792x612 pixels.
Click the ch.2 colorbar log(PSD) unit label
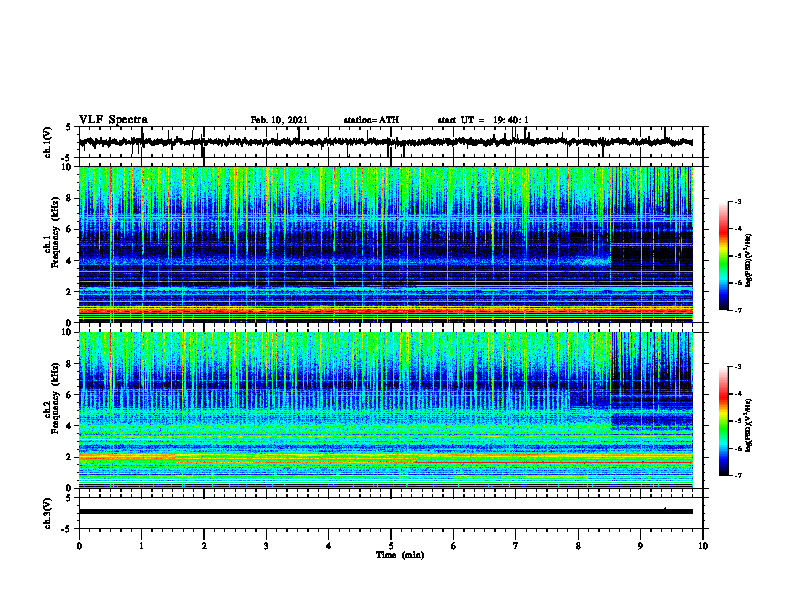749,425
